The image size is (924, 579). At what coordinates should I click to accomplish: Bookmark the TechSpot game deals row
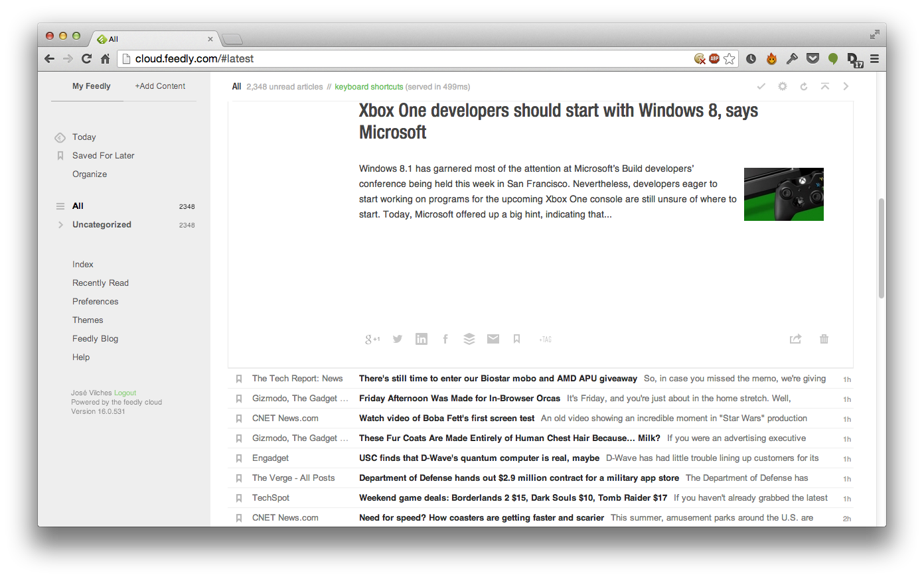[x=239, y=498]
